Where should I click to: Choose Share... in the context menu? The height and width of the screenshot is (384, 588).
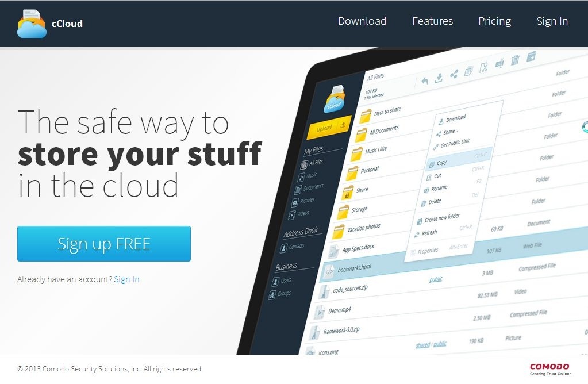coord(447,133)
